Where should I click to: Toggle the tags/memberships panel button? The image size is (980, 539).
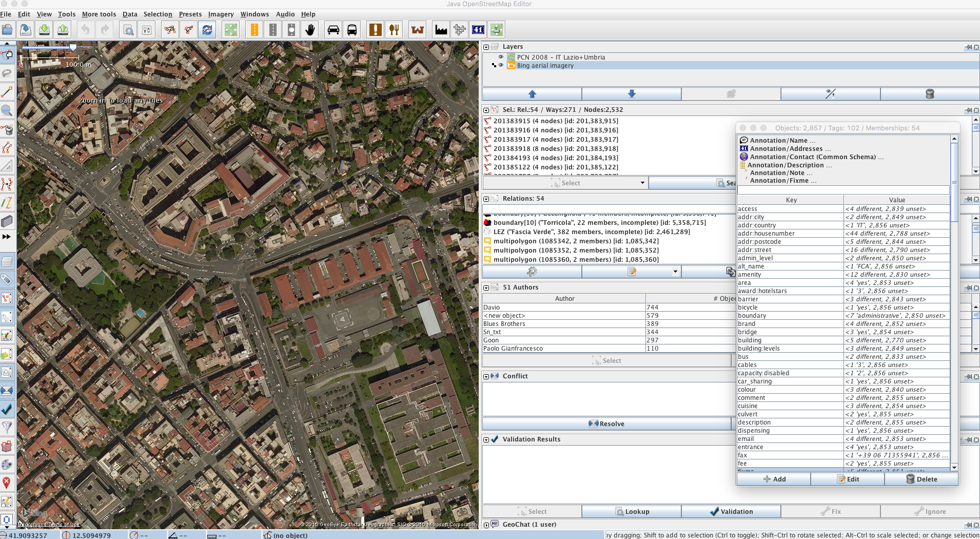tap(7, 280)
